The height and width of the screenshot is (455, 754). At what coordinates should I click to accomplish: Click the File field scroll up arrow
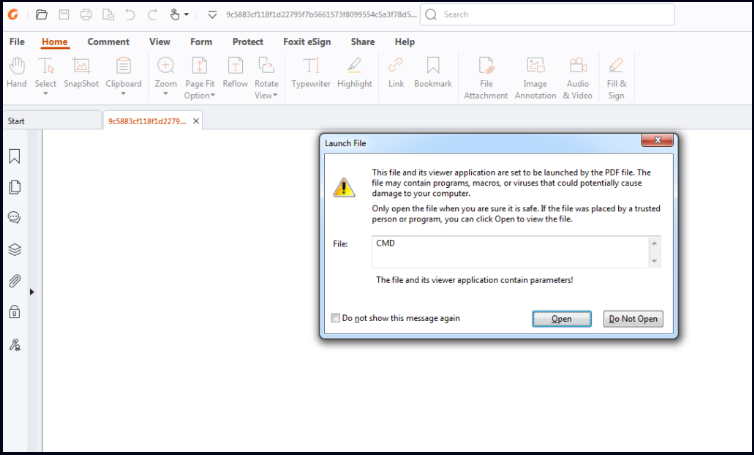click(654, 243)
